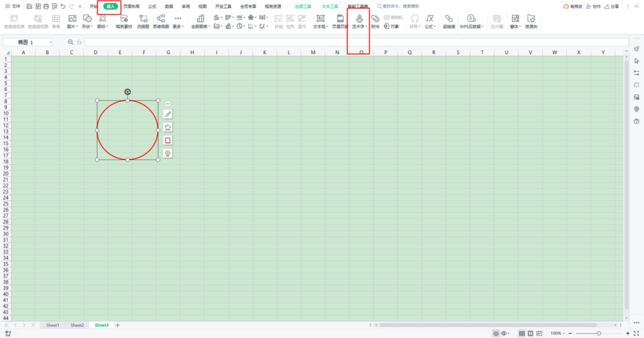Open the 艺术字 WordArt tool
Viewport: 644px width, 338px height.
(x=359, y=21)
